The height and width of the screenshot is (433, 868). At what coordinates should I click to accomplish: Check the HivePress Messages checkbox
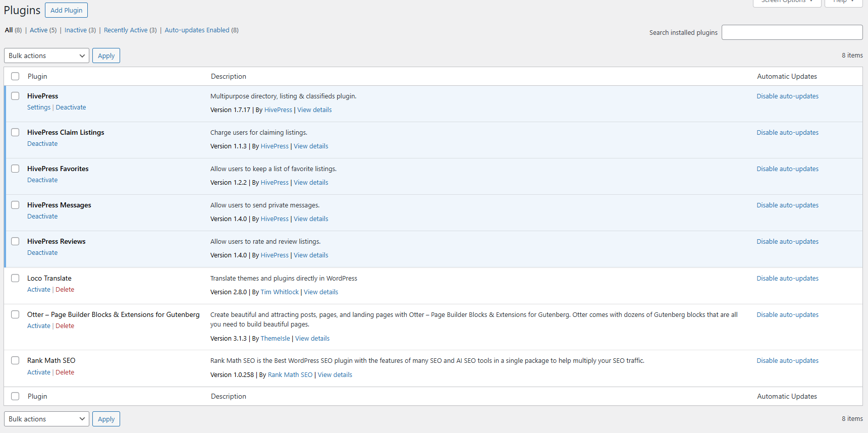pyautogui.click(x=15, y=205)
